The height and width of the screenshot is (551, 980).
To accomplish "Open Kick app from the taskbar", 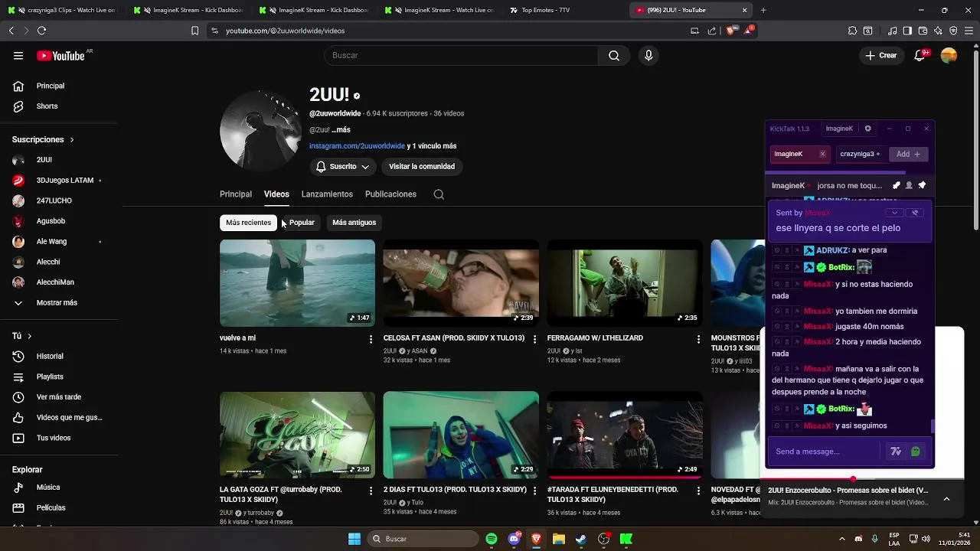I will (626, 539).
